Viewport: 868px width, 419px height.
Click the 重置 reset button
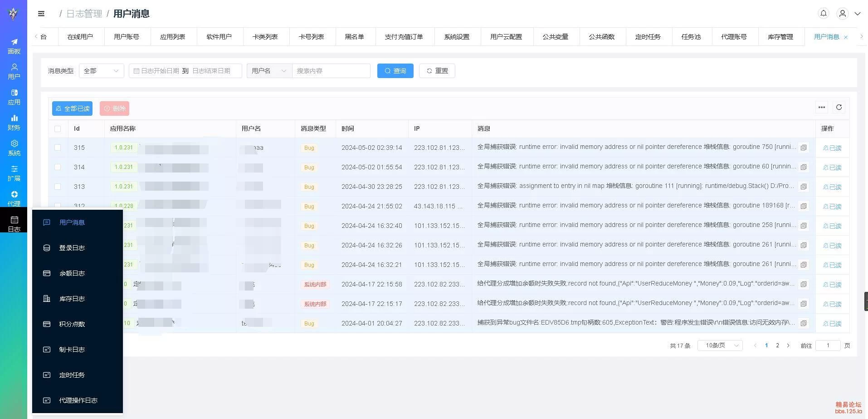[437, 71]
